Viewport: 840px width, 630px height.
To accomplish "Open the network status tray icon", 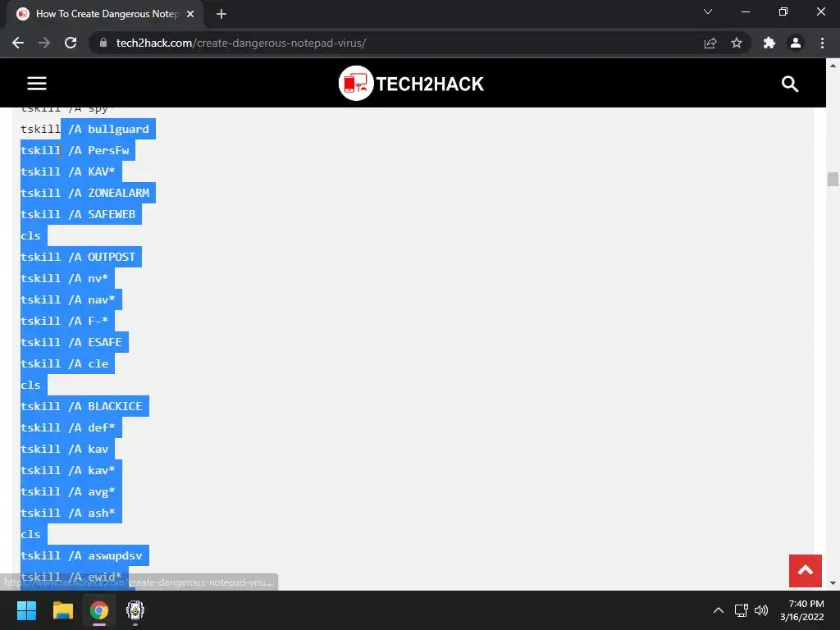I will coord(742,610).
